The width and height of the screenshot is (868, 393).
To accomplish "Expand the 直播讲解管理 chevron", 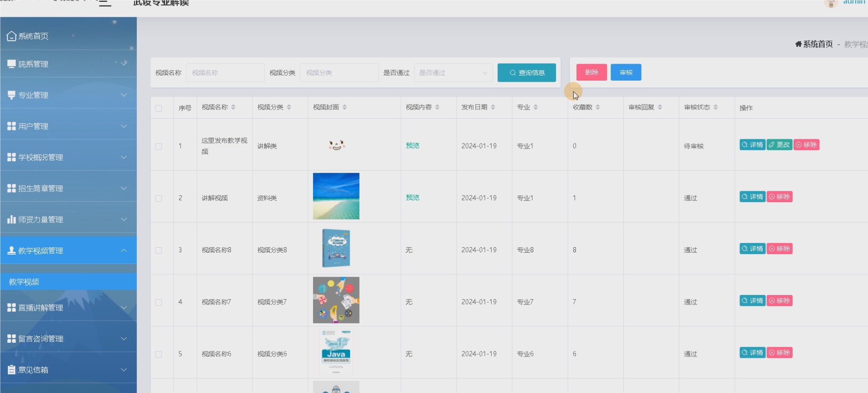I will tap(124, 308).
